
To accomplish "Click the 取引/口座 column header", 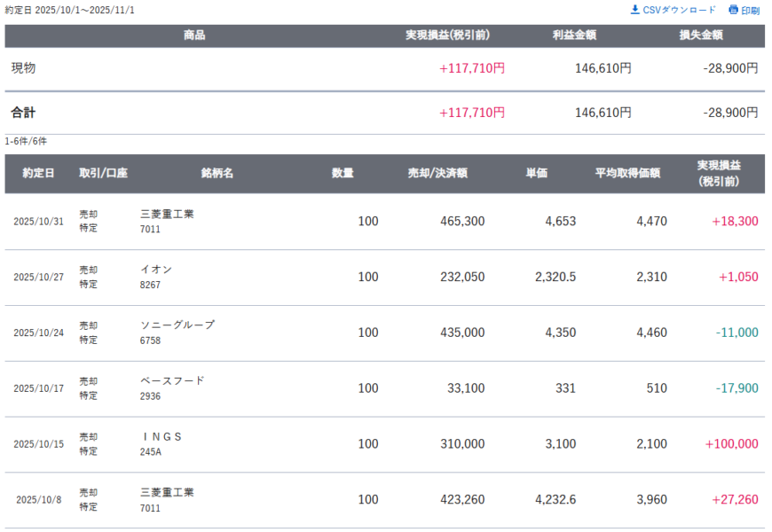I will pos(103,173).
